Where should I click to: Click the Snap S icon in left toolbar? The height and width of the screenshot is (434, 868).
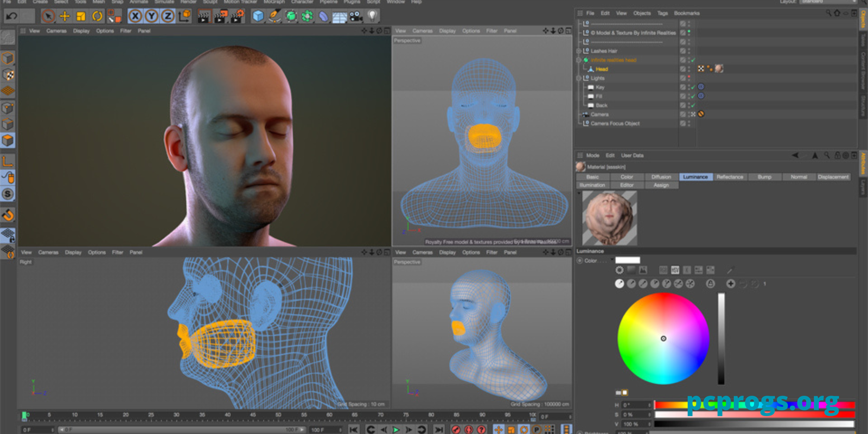(8, 194)
